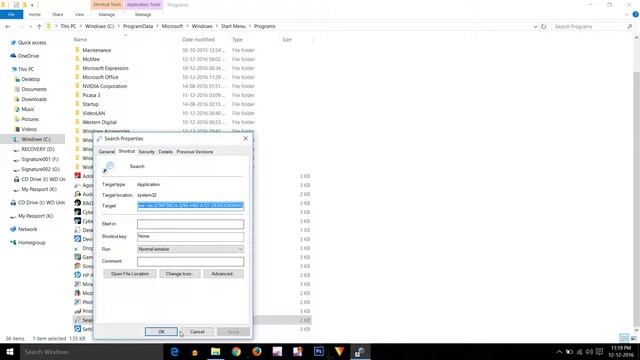Open the Run Normal window dropdown
The height and width of the screenshot is (360, 640).
[x=190, y=249]
